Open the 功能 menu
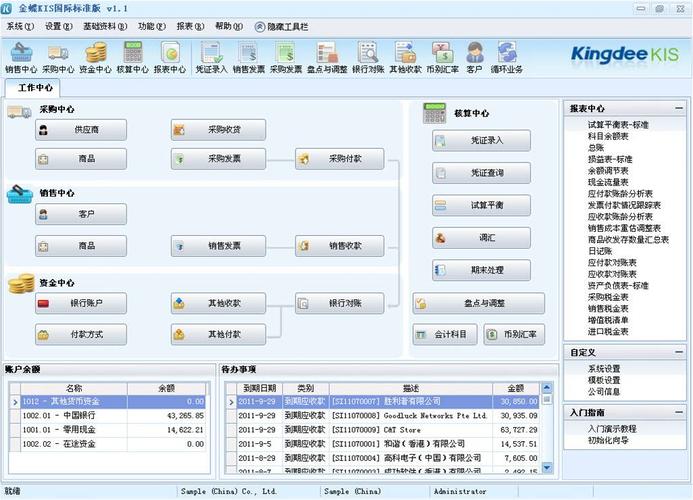 point(152,27)
